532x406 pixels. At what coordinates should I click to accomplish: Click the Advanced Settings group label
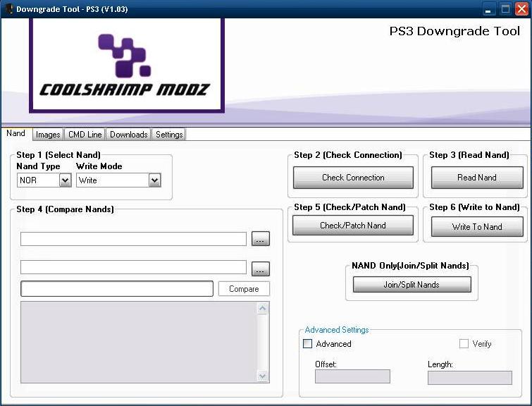pos(337,330)
